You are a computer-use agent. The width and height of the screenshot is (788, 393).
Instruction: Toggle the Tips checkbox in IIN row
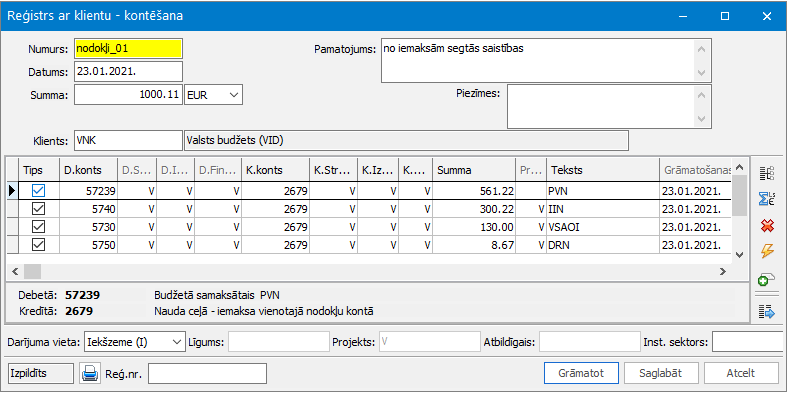tap(39, 209)
